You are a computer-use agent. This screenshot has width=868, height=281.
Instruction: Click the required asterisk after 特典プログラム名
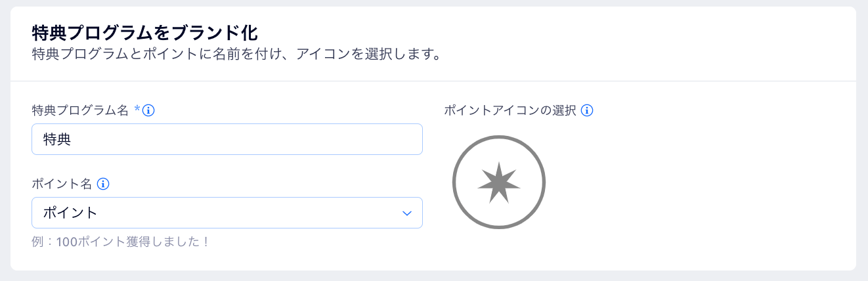[137, 109]
